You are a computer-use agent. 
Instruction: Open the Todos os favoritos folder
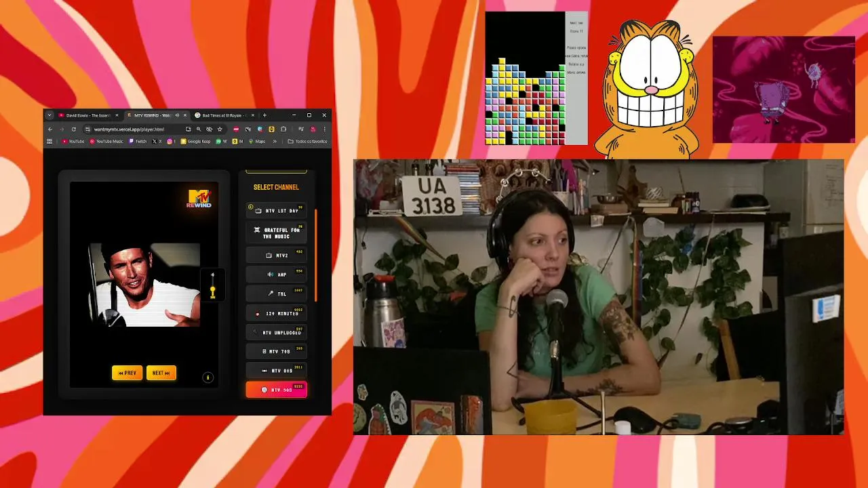pyautogui.click(x=307, y=142)
